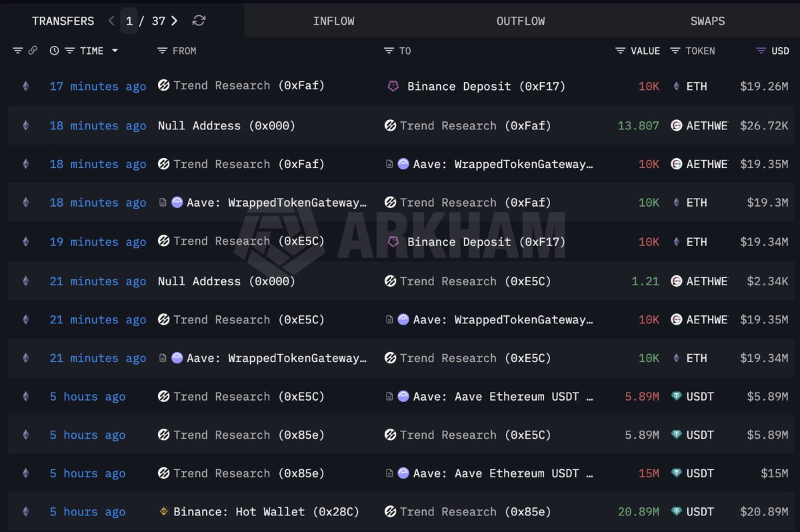800x532 pixels.
Task: Click Trend Research logo in the 1.21 AETHWETH row
Action: click(x=390, y=281)
